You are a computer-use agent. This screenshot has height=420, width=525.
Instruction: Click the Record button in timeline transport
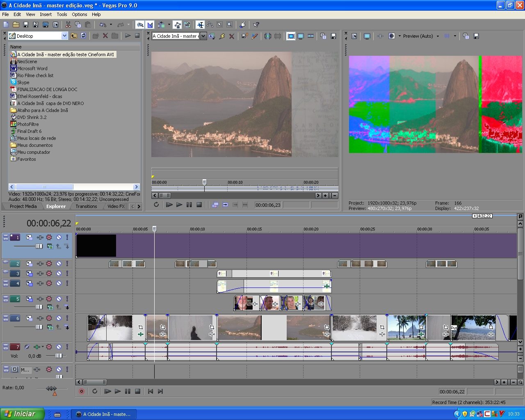coord(82,391)
